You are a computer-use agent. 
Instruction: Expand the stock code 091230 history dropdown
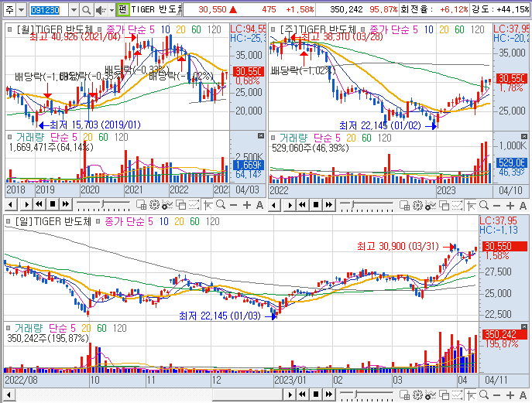[74, 10]
